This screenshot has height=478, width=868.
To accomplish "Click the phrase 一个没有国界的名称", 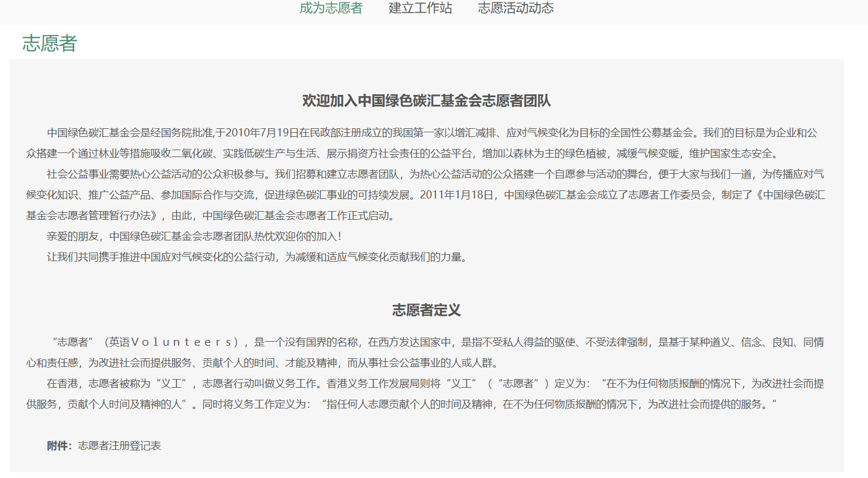I will tap(311, 342).
